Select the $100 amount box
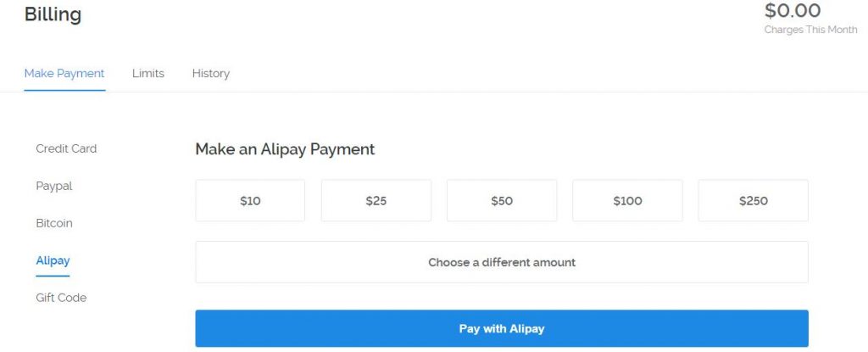868x352 pixels. click(627, 201)
